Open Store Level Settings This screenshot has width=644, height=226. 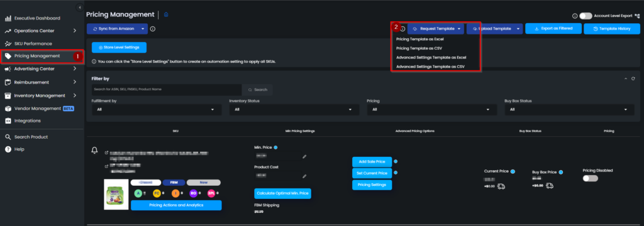click(119, 48)
